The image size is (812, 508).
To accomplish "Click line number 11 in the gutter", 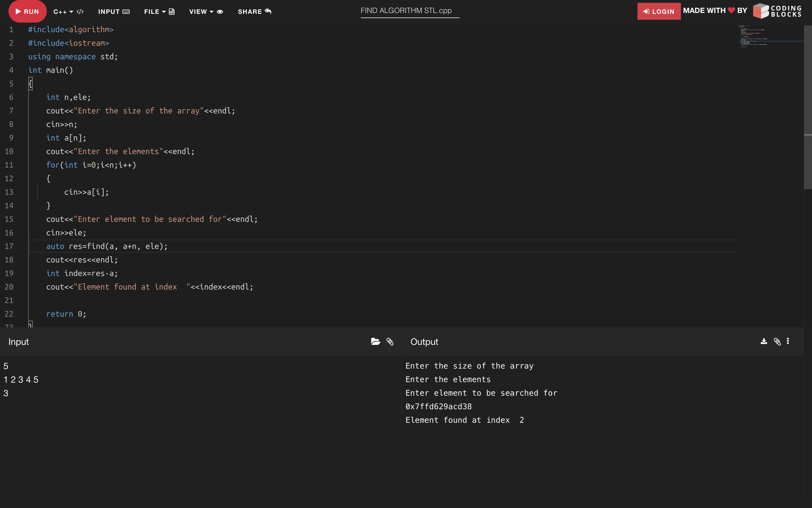I will click(9, 165).
